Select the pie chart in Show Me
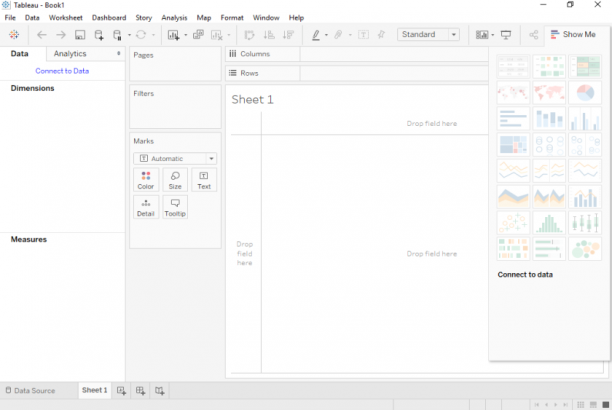612x410 pixels. pos(585,93)
